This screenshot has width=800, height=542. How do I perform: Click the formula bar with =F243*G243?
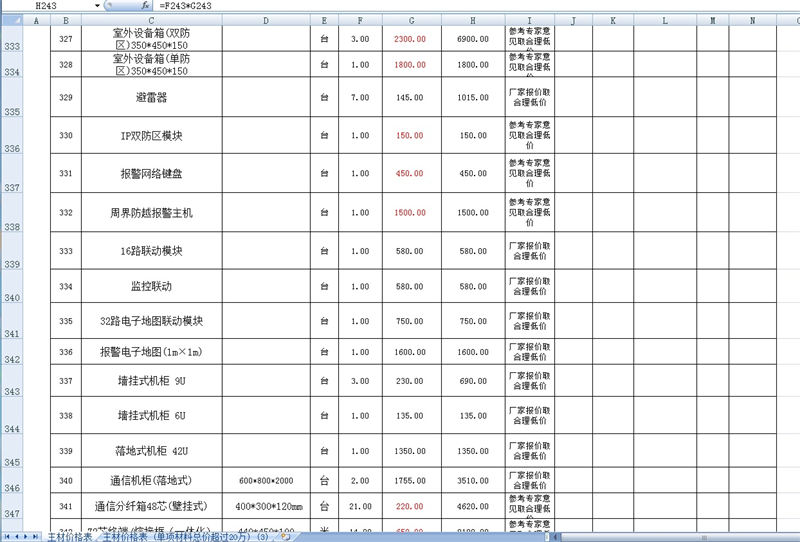coord(477,6)
